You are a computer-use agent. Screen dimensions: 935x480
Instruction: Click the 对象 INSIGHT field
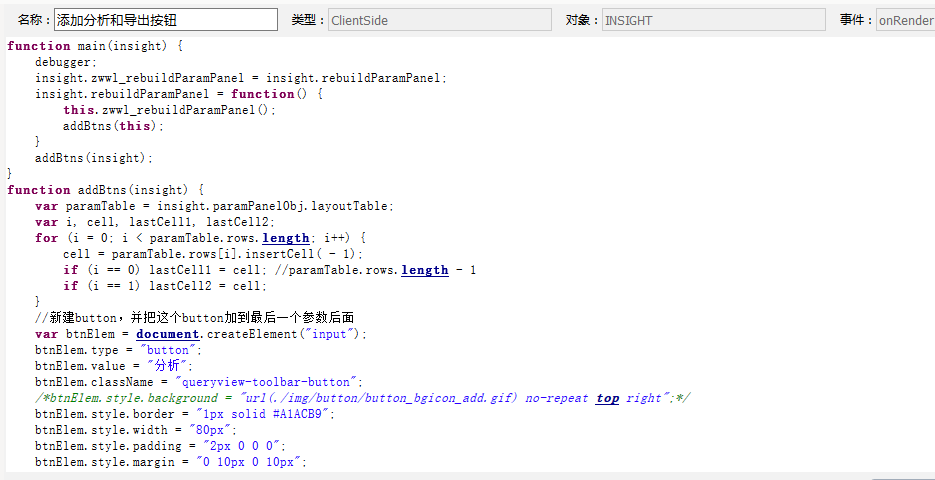[x=714, y=20]
